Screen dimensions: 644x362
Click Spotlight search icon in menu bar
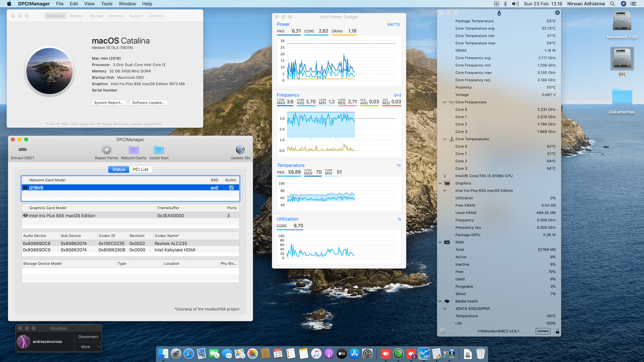pyautogui.click(x=612, y=4)
